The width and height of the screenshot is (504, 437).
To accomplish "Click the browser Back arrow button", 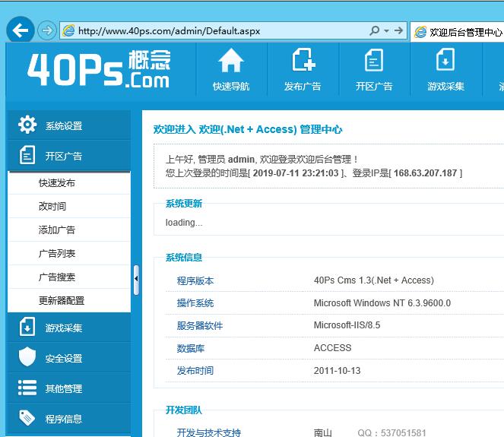I will tap(21, 30).
